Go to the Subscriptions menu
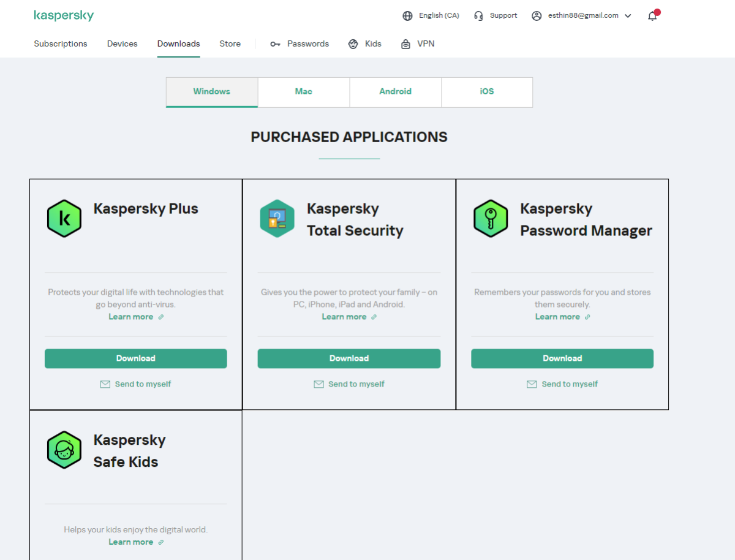The width and height of the screenshot is (735, 560). pos(61,44)
